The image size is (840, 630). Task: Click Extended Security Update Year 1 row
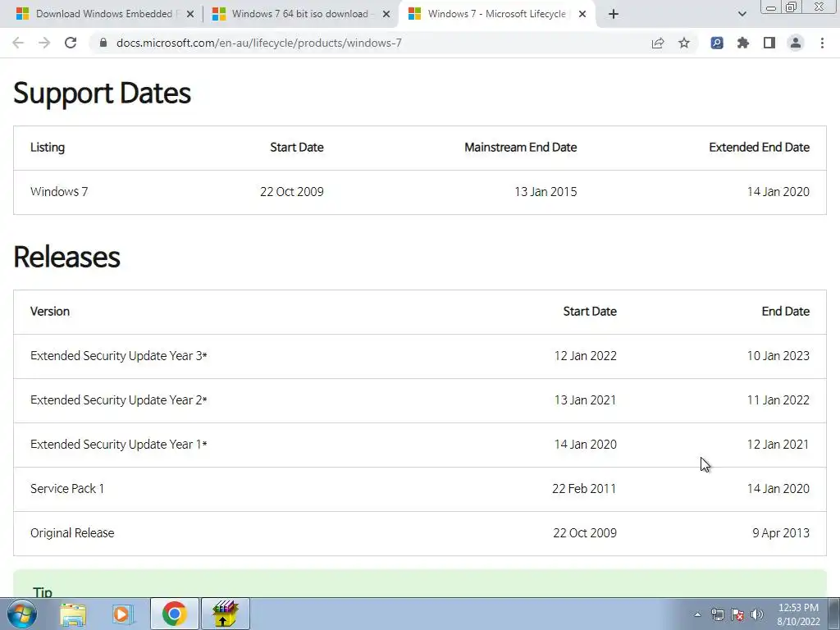(x=420, y=445)
